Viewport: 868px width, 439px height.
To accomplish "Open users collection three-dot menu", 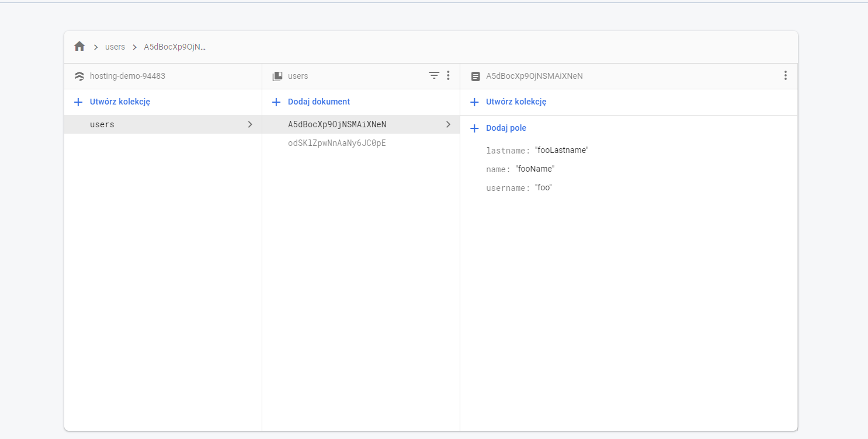I will coord(448,76).
